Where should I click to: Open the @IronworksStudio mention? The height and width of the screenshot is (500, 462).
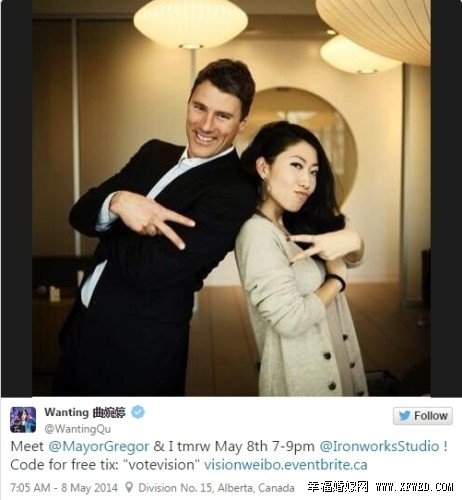click(x=379, y=446)
